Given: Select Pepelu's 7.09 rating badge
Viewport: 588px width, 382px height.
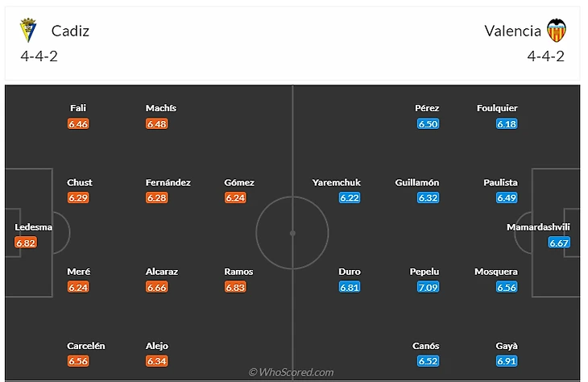Looking at the screenshot, I should click(429, 287).
